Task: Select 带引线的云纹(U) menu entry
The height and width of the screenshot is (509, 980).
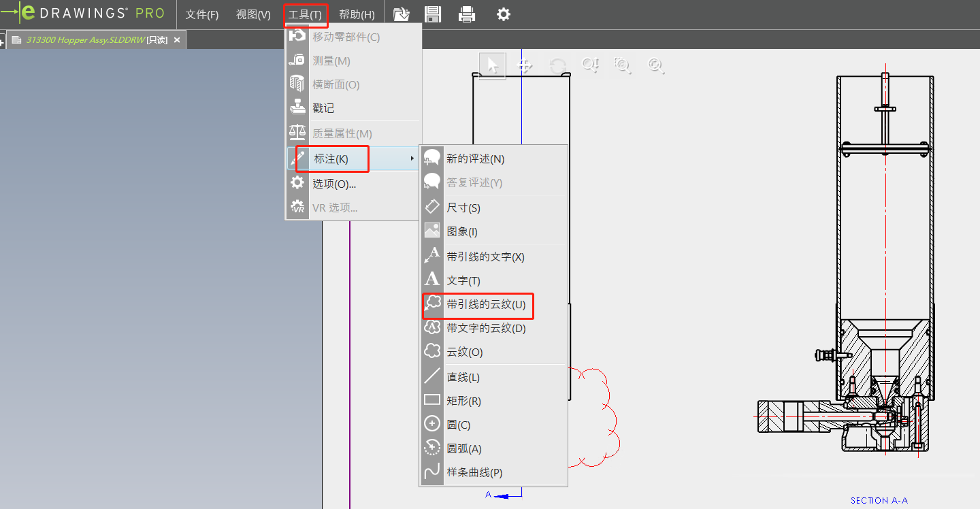Action: [485, 304]
